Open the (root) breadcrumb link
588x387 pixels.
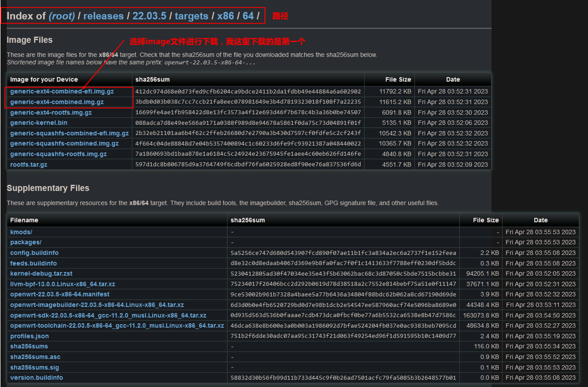62,16
